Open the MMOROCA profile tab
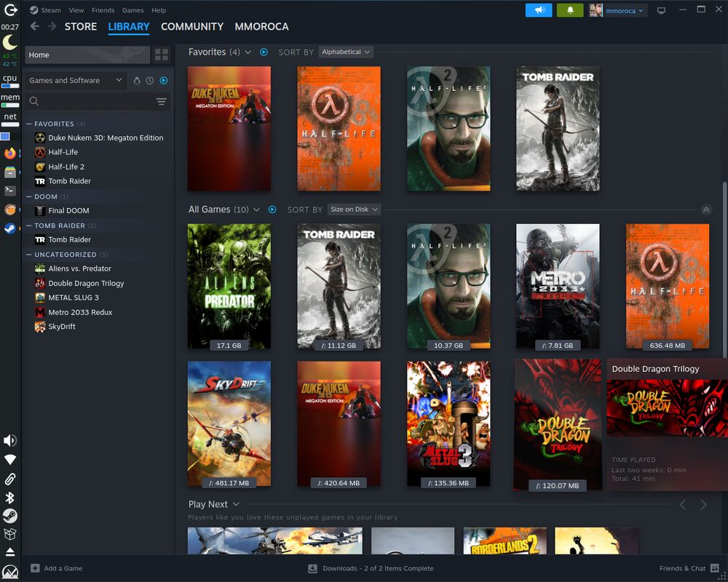 pos(262,26)
